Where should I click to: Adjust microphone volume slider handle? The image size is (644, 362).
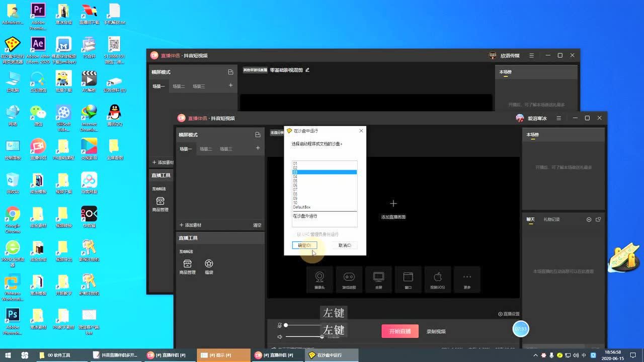pyautogui.click(x=286, y=325)
